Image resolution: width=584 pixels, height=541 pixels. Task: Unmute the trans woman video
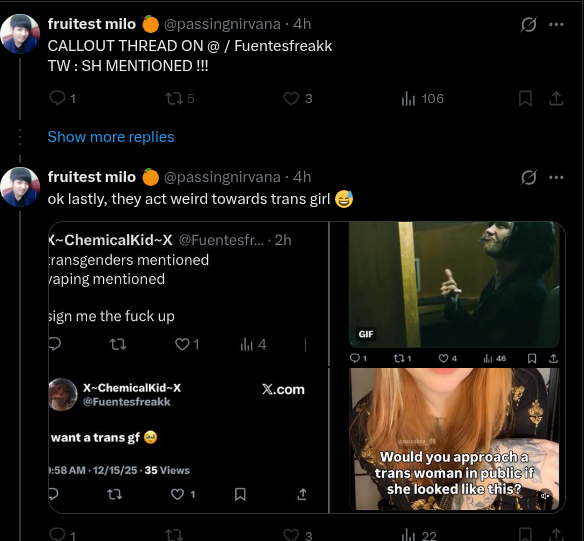(x=545, y=496)
